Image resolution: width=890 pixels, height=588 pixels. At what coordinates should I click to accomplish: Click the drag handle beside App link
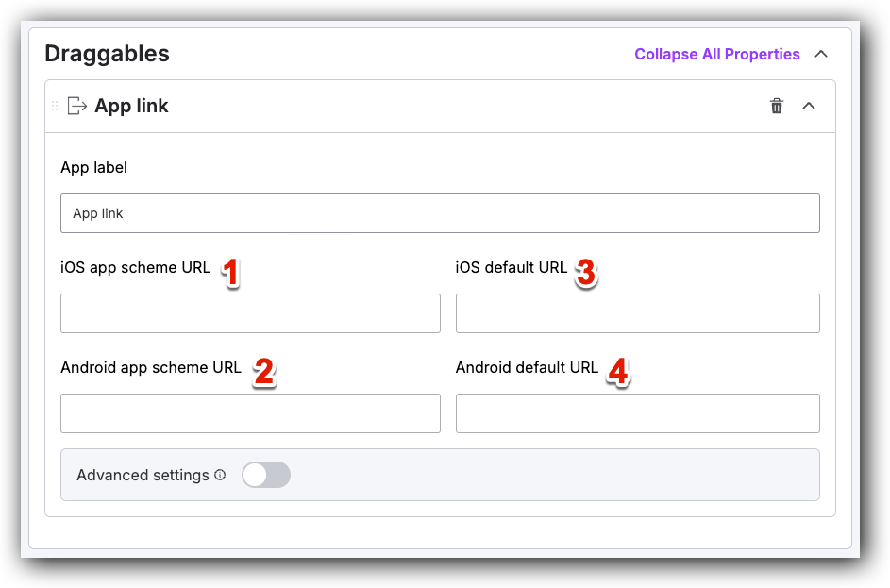[54, 106]
